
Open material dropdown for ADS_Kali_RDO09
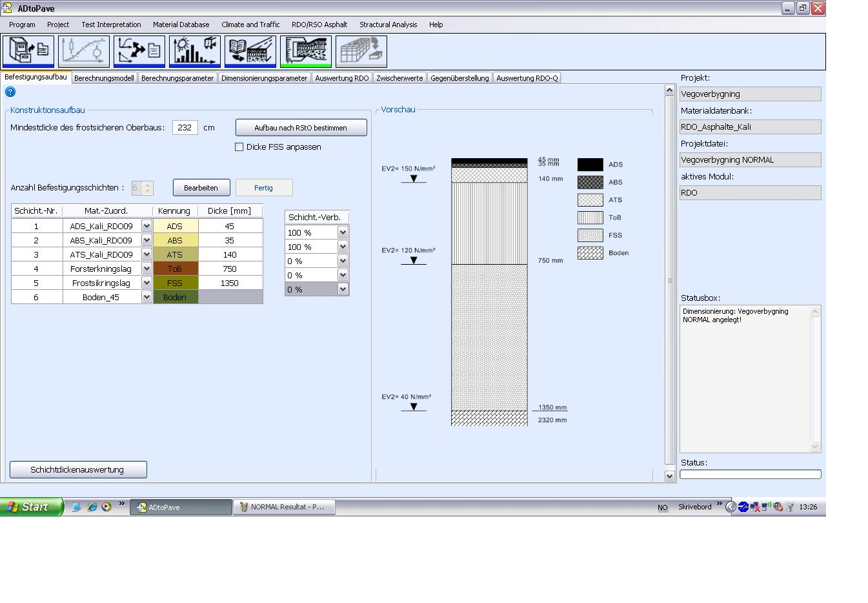point(146,226)
